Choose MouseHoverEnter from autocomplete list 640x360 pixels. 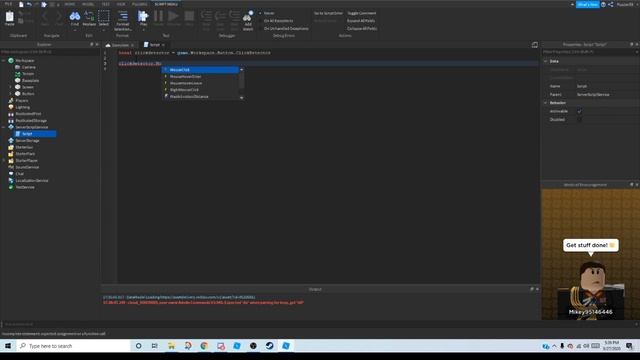[x=200, y=76]
